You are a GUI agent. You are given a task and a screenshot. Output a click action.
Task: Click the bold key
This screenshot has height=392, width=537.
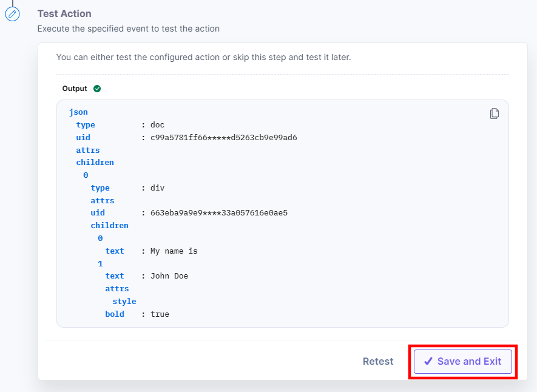115,314
